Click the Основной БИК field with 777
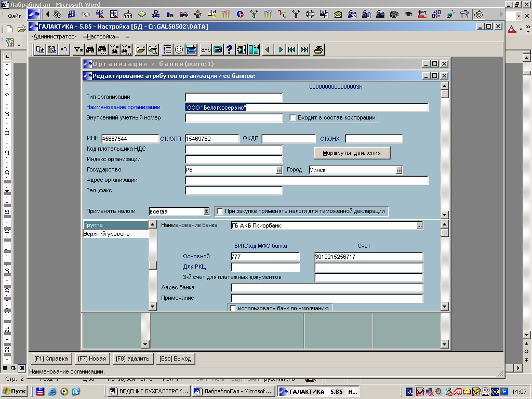532x399 pixels. (x=265, y=257)
